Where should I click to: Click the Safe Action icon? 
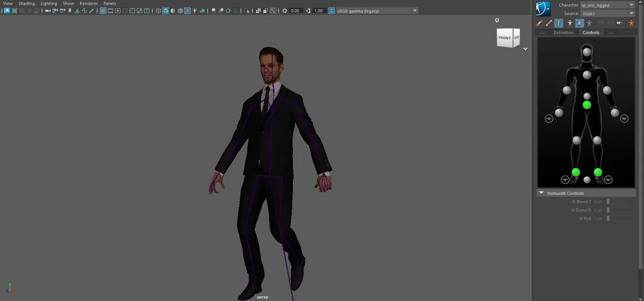pos(140,11)
